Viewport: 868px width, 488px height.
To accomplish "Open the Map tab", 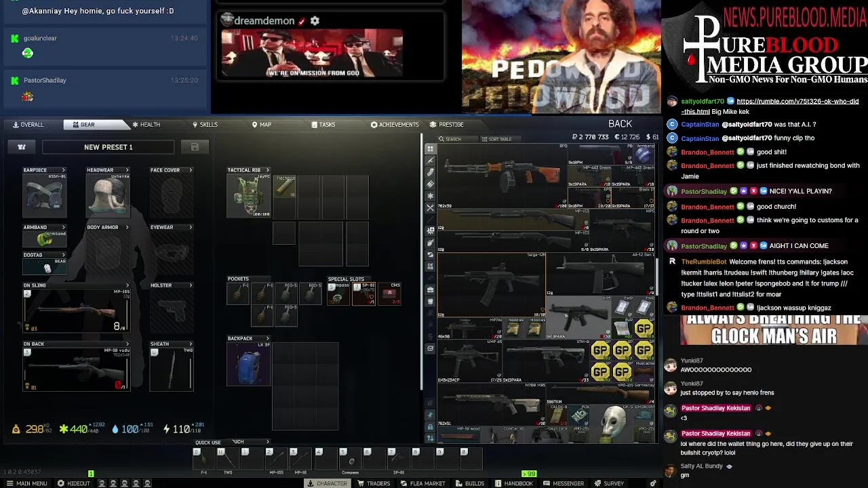I will pyautogui.click(x=261, y=125).
